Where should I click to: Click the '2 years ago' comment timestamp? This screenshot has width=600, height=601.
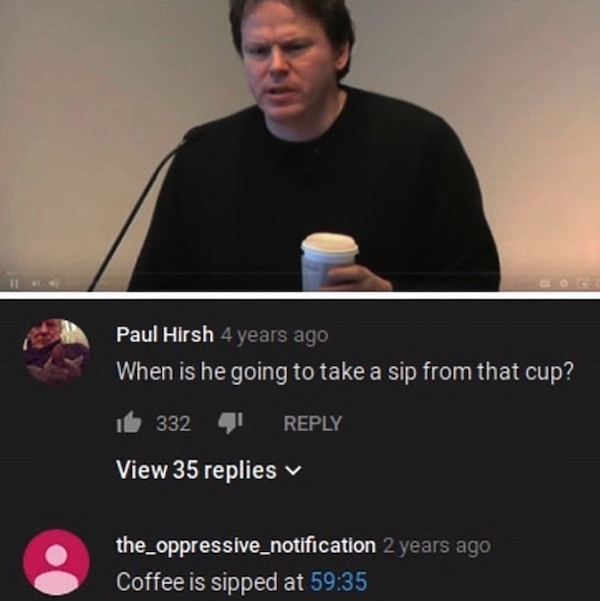click(x=437, y=545)
